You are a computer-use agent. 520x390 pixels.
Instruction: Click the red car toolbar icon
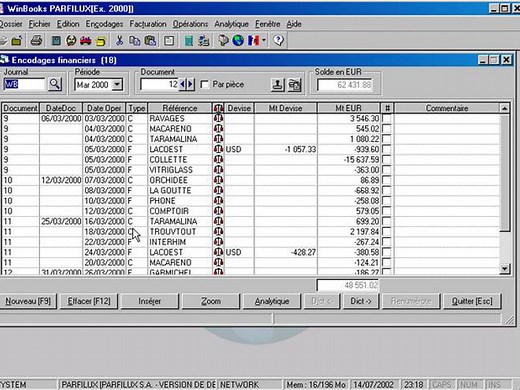85,41
